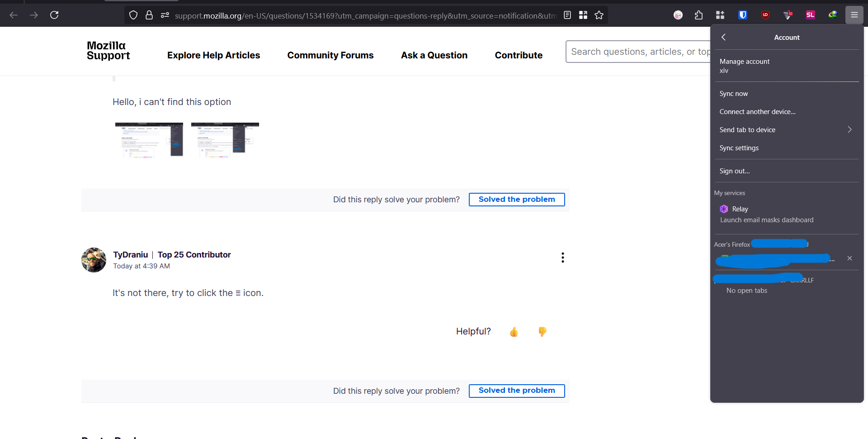Click the 'Acer's Firefox' device label

732,244
